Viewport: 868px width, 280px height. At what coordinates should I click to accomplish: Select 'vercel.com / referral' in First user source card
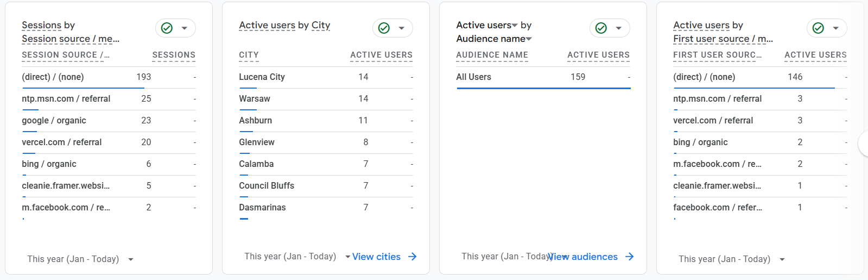[x=760, y=121]
